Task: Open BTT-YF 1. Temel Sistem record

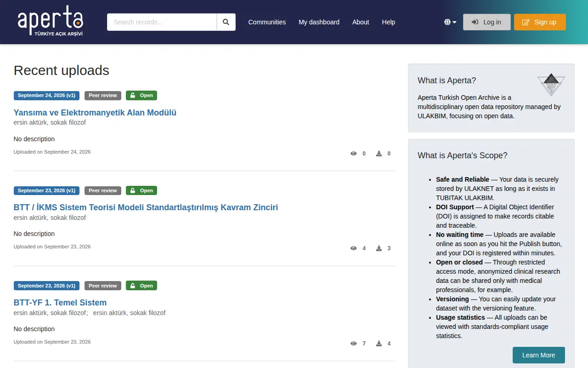Action: pos(60,303)
